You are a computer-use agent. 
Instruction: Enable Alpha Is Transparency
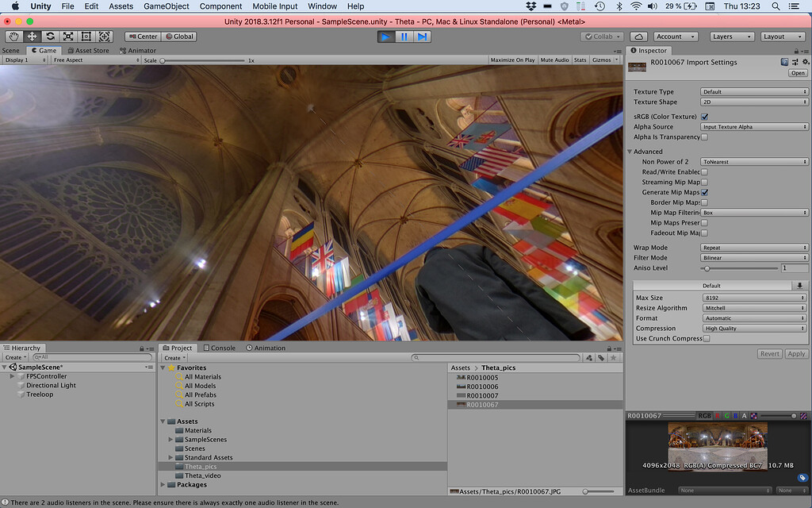click(703, 137)
